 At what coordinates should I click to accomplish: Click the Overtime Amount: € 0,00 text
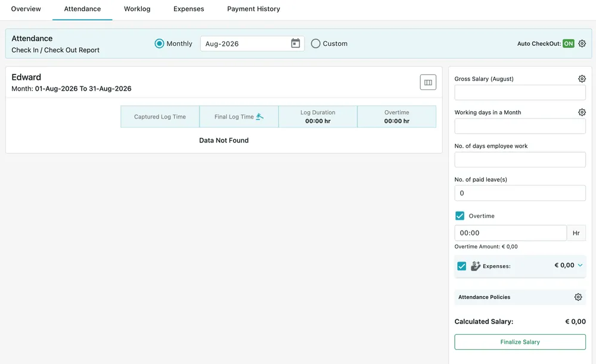pyautogui.click(x=486, y=247)
